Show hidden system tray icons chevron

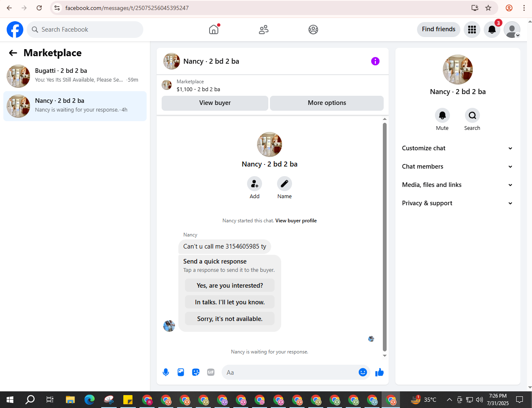449,400
